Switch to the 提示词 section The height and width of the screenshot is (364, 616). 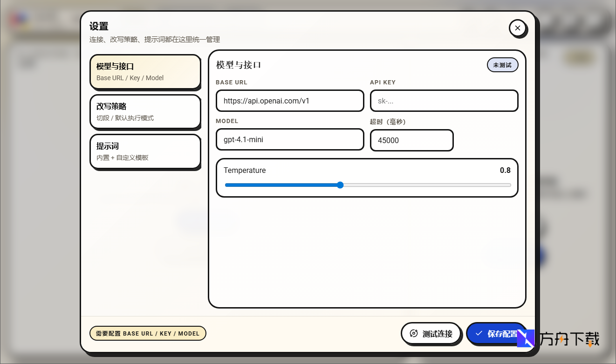[145, 151]
